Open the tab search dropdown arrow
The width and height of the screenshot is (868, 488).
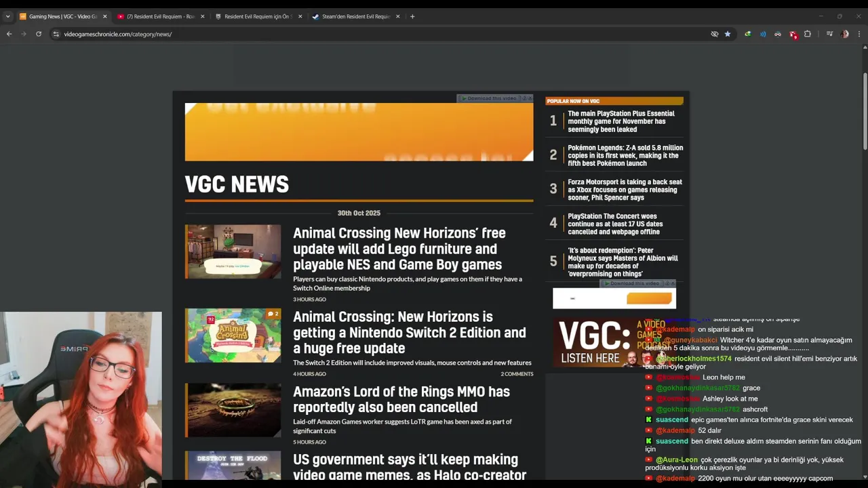tap(7, 16)
